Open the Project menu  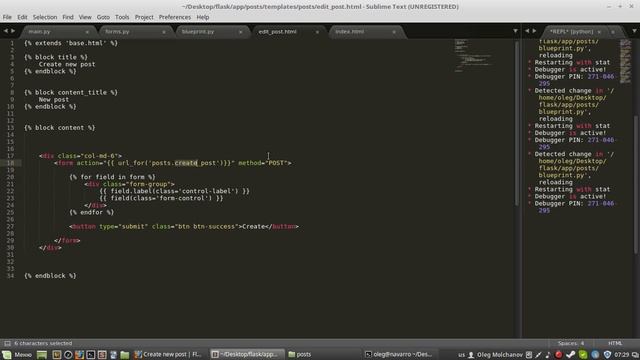click(x=144, y=17)
